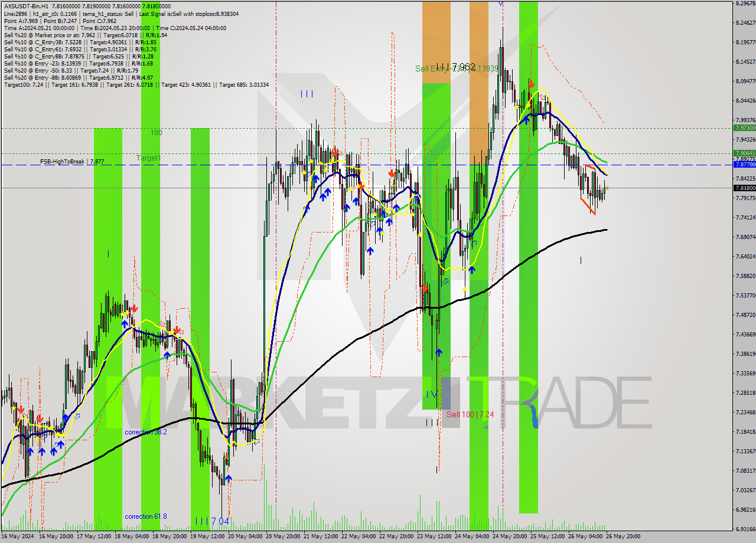This screenshot has width=756, height=543.
Task: Click the 8.1957 price axis label
Action: pyautogui.click(x=745, y=42)
